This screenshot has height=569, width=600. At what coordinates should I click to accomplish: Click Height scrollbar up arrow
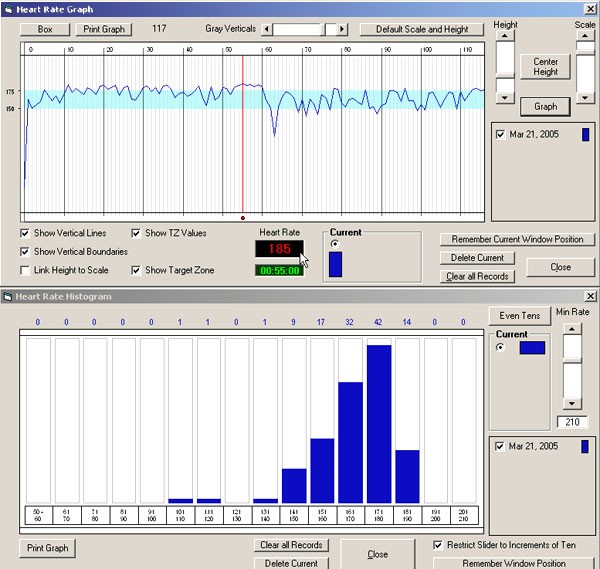505,36
